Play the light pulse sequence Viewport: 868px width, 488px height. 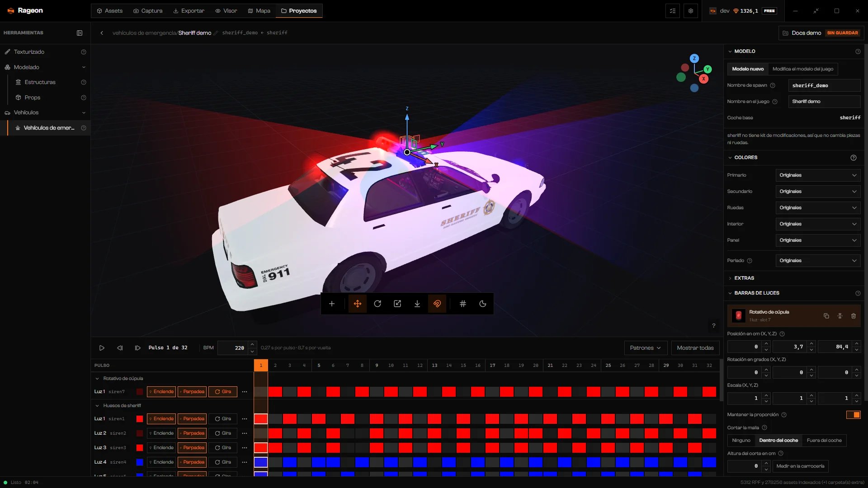[x=102, y=348]
